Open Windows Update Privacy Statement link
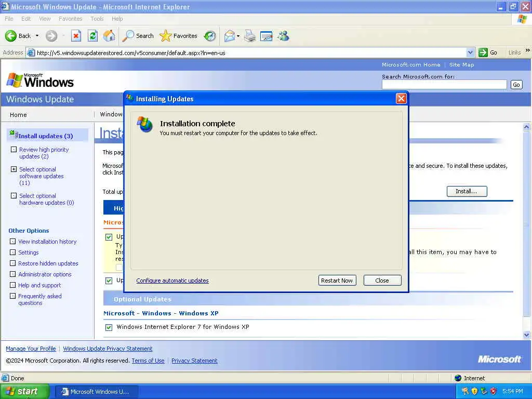Viewport: 532px width, 399px height. click(x=108, y=349)
